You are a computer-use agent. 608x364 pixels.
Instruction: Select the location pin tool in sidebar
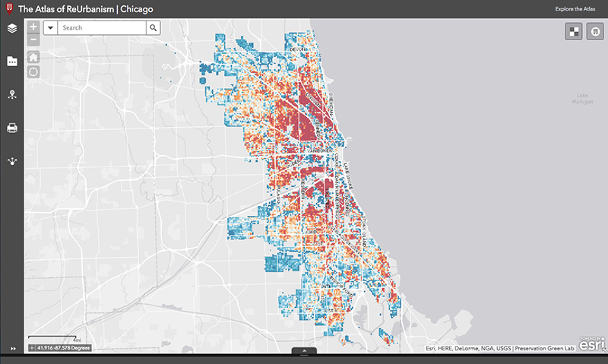[x=12, y=94]
